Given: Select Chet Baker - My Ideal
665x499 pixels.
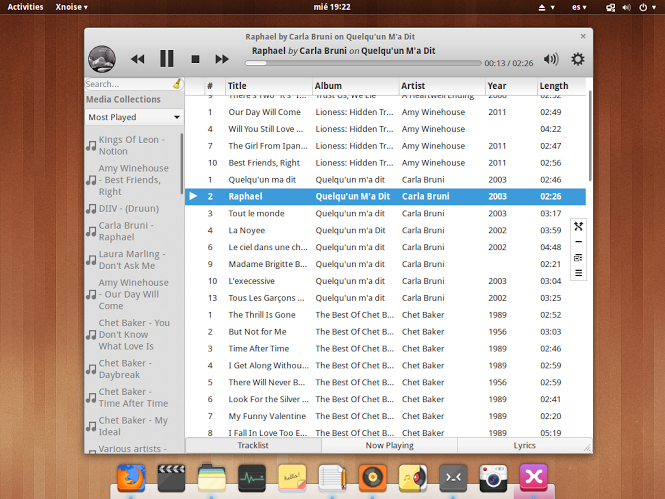Looking at the screenshot, I should click(x=127, y=426).
